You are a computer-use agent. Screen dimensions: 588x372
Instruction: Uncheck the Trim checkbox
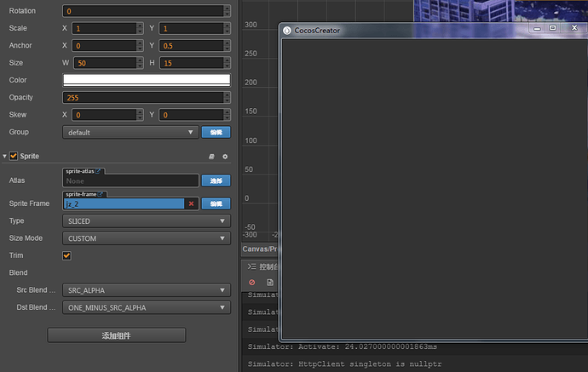tap(66, 255)
